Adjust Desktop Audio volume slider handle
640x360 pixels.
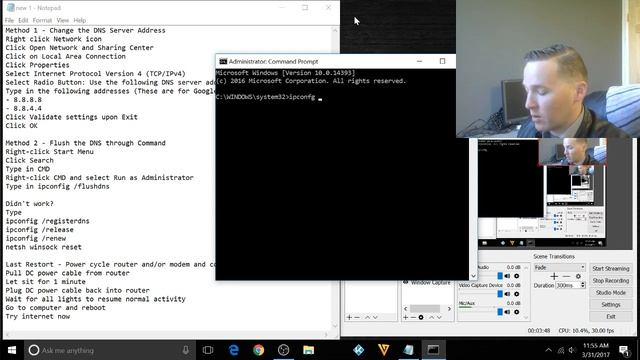tap(500, 276)
